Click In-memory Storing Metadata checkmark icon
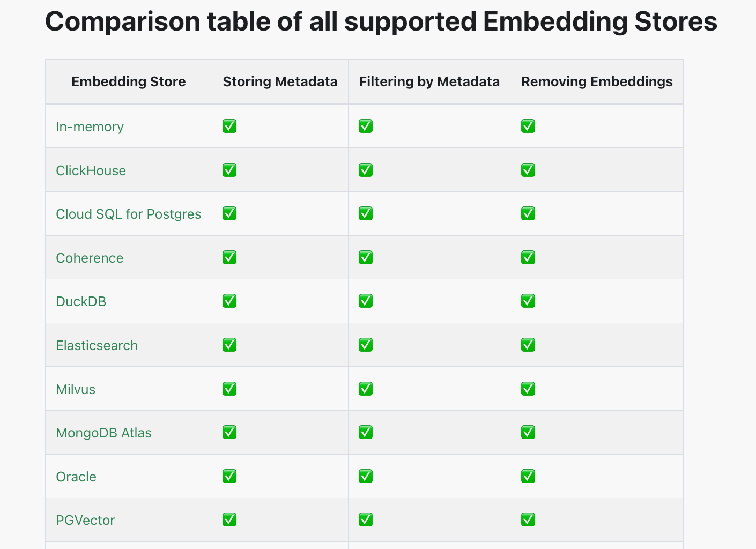 229,126
